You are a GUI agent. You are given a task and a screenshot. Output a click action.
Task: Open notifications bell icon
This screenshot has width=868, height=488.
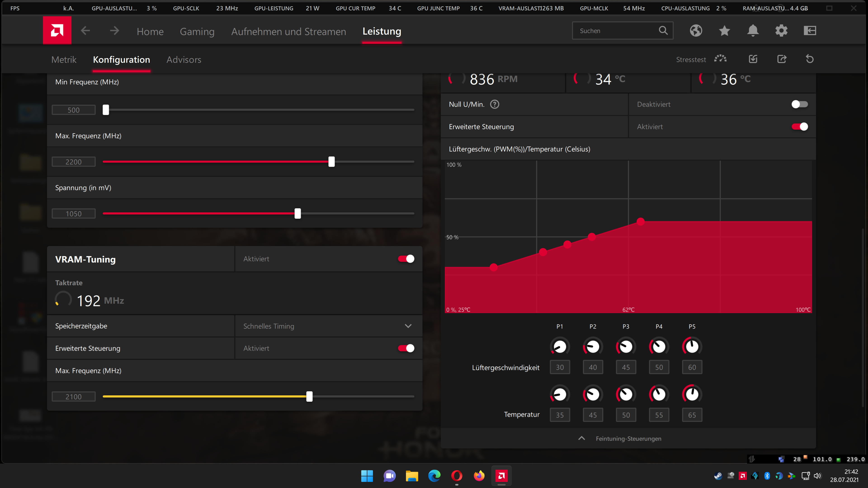(x=753, y=31)
